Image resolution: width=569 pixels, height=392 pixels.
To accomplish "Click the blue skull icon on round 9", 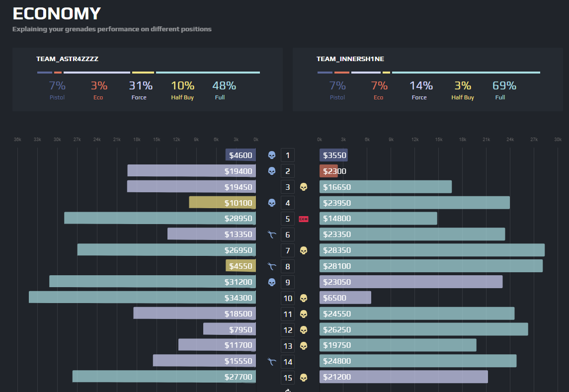I will click(x=271, y=282).
